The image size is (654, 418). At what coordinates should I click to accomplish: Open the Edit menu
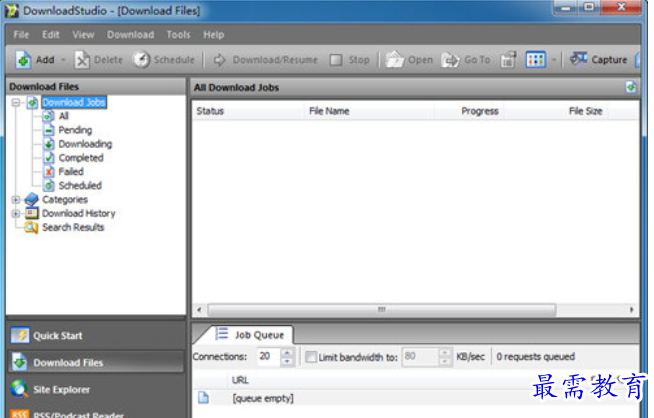(x=50, y=35)
